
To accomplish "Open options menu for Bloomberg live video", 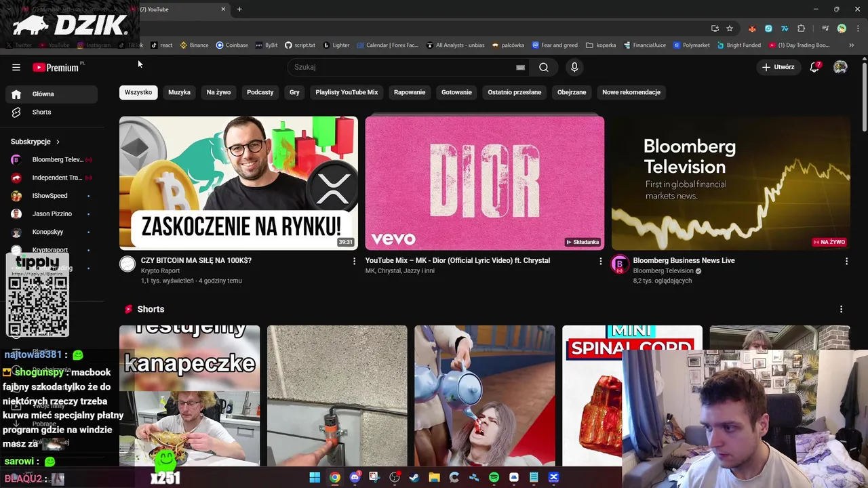I will pyautogui.click(x=846, y=261).
